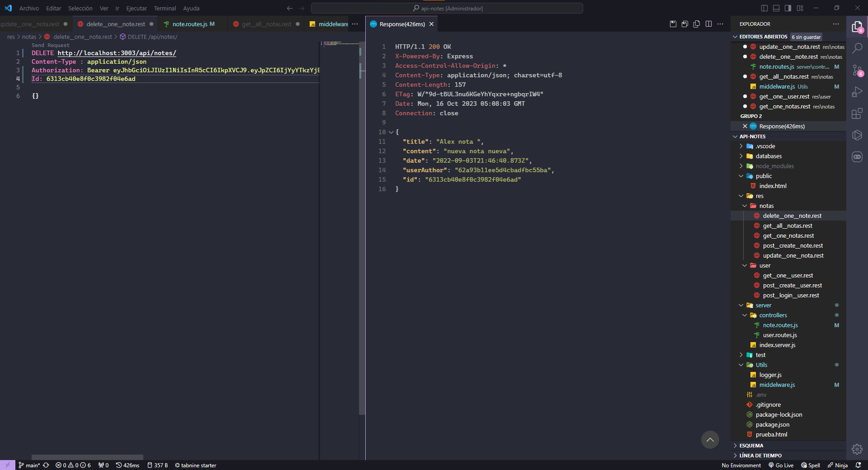Toggle the secondary side bar layout
This screenshot has width=868, height=470.
pos(788,8)
